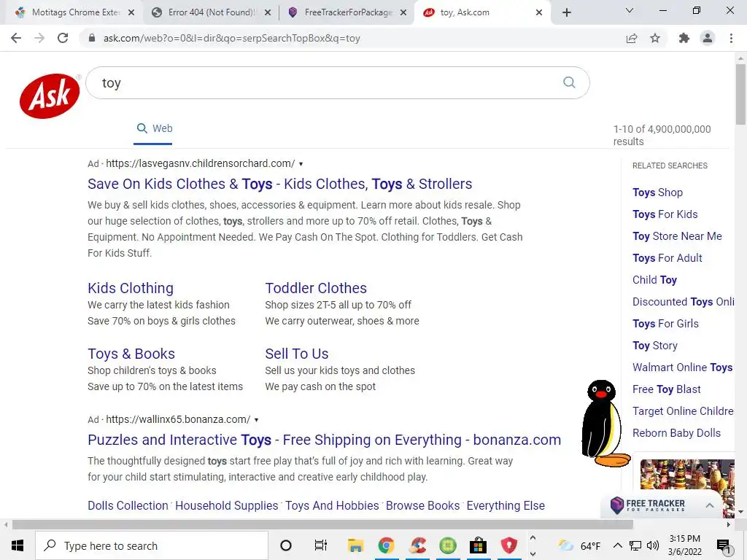Bookmark this page with the star icon

[655, 38]
